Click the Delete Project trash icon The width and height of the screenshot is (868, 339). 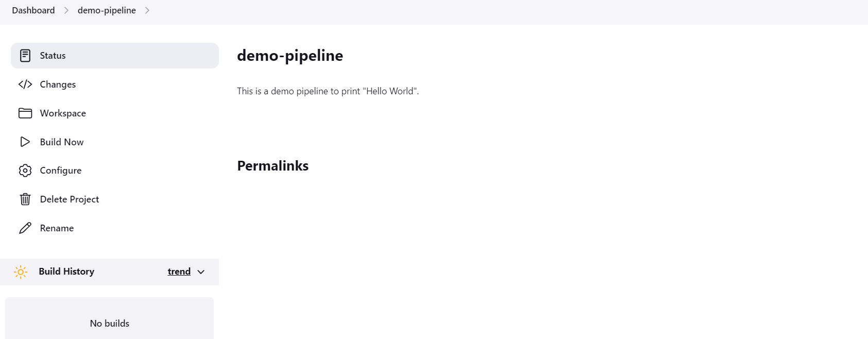[x=25, y=199]
